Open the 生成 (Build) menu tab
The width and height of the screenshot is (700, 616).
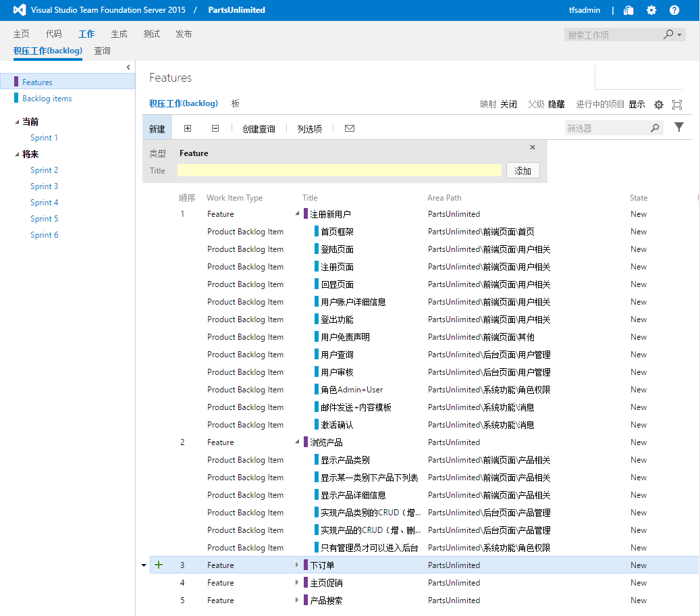[119, 34]
